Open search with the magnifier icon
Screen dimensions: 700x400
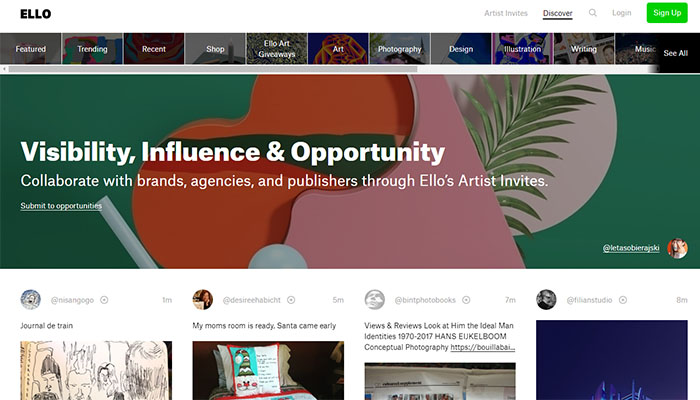click(592, 13)
